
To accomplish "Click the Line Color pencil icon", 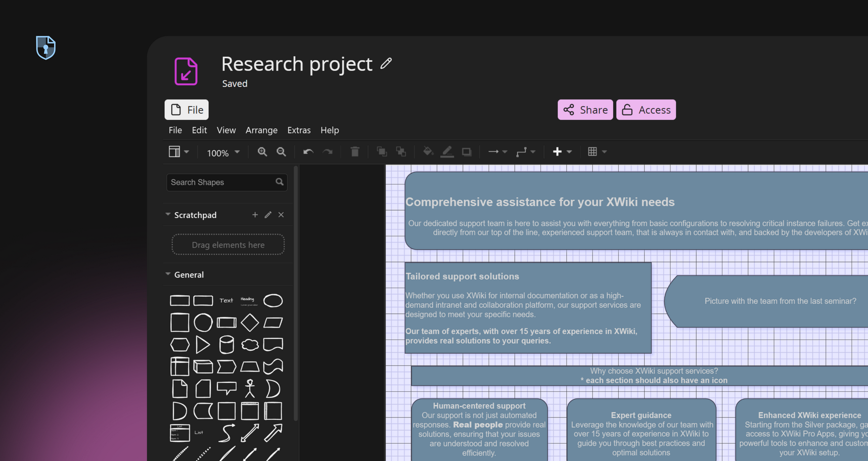I will click(x=447, y=152).
